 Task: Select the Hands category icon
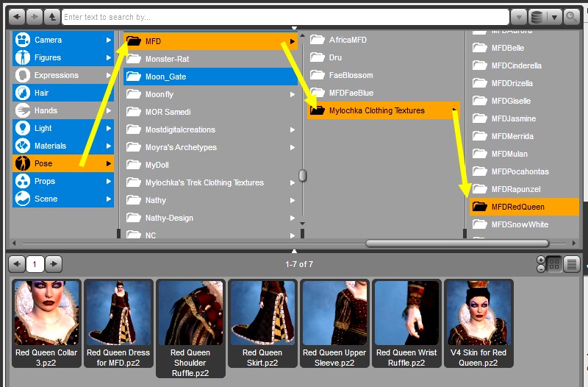tap(23, 110)
